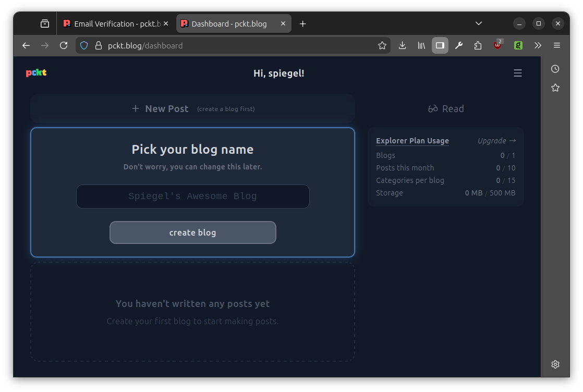Click the blog name input field
This screenshot has height=392, width=583.
192,197
